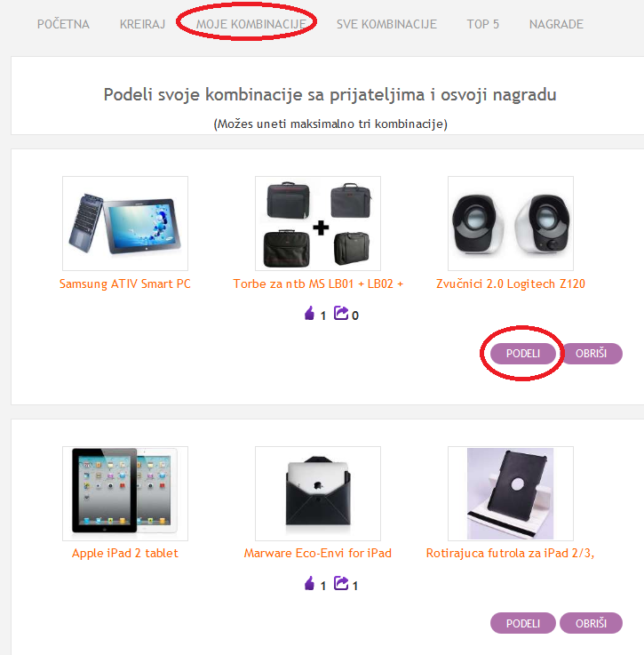
Task: Open Samsung ATIV Smart PC link
Action: tap(125, 284)
